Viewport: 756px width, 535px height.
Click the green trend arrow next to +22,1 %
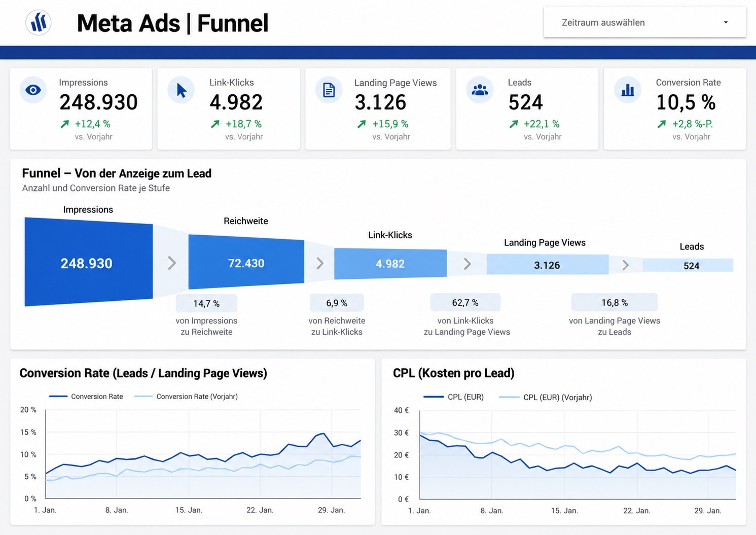(514, 124)
